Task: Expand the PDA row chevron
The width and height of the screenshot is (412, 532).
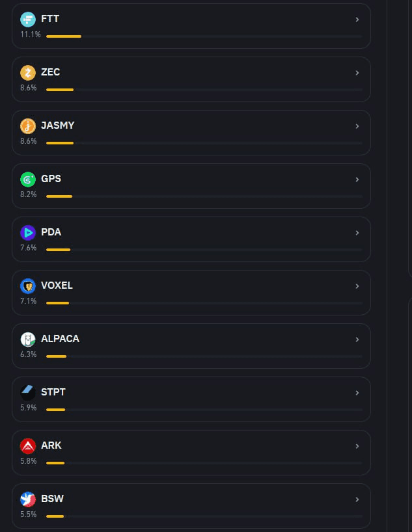Action: [357, 233]
